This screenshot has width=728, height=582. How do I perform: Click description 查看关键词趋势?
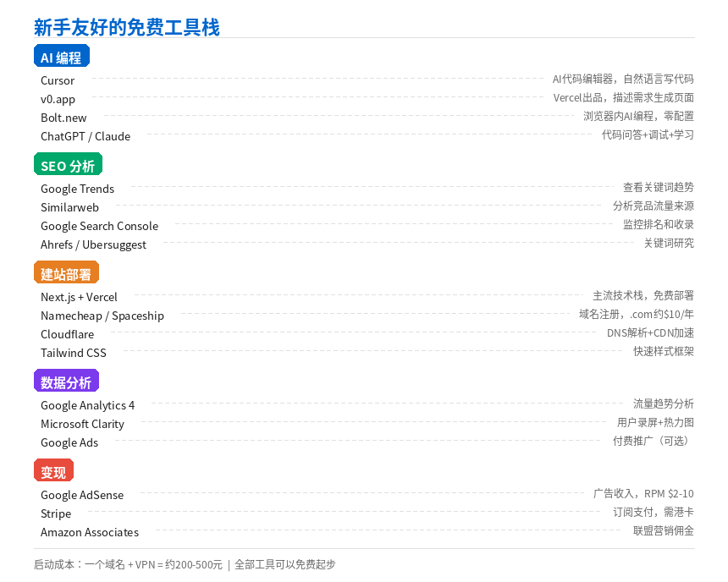coord(659,188)
